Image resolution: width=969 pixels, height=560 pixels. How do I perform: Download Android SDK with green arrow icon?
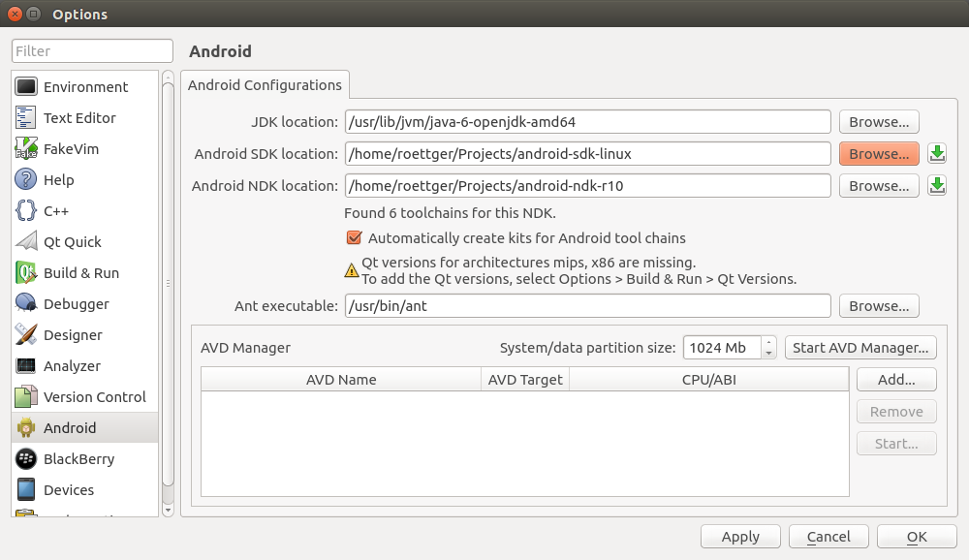tap(937, 154)
